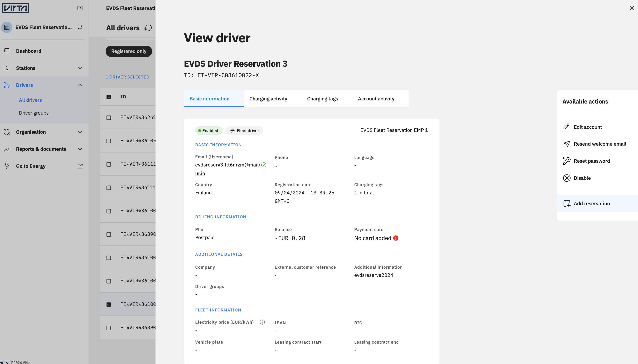Check the FI*VIR*36105 driver row checkbox
Image resolution: width=638 pixels, height=364 pixels.
(x=108, y=141)
